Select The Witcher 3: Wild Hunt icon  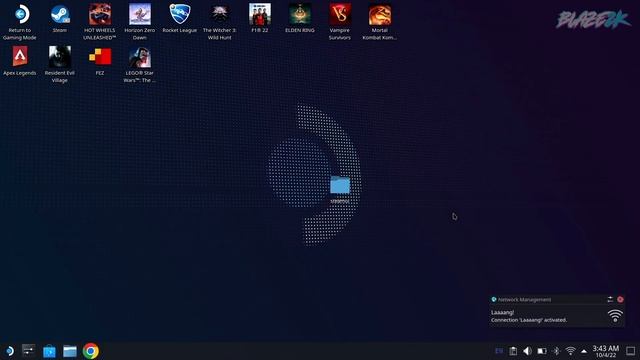(x=220, y=22)
